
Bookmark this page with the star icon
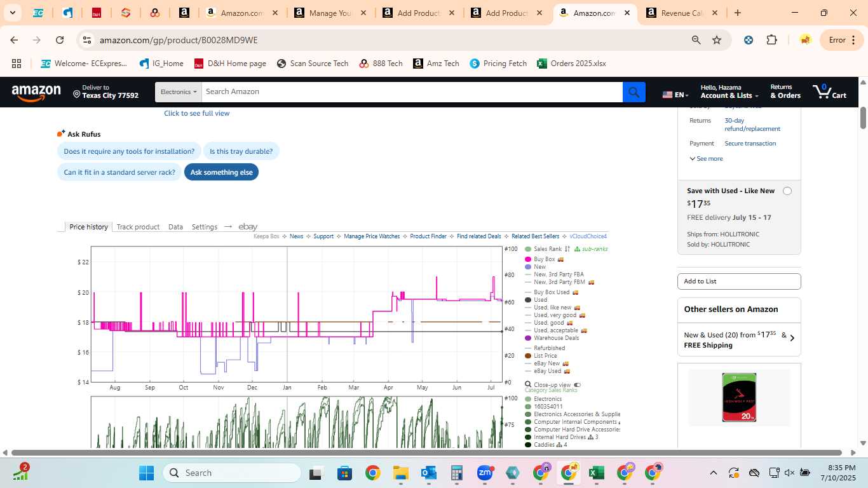[x=717, y=40]
